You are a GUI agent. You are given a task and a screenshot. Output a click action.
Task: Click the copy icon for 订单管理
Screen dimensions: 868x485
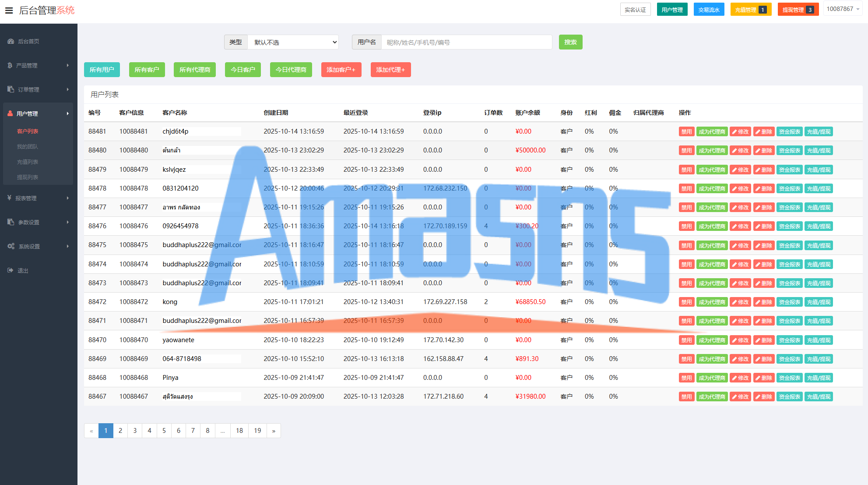[11, 89]
